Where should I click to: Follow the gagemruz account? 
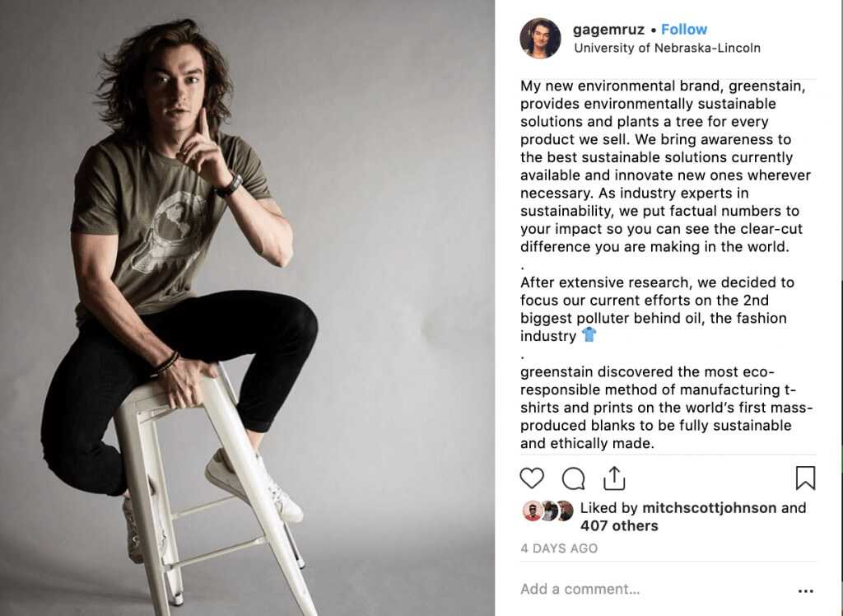[684, 30]
